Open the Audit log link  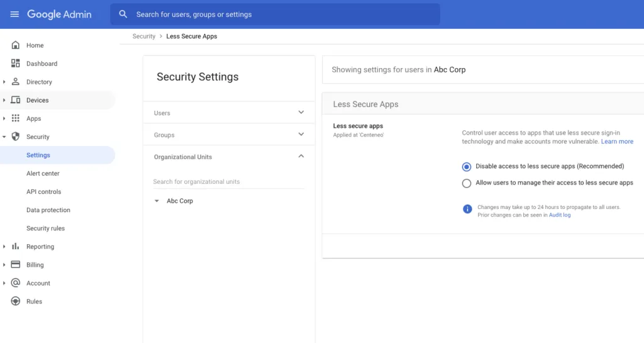coord(559,215)
